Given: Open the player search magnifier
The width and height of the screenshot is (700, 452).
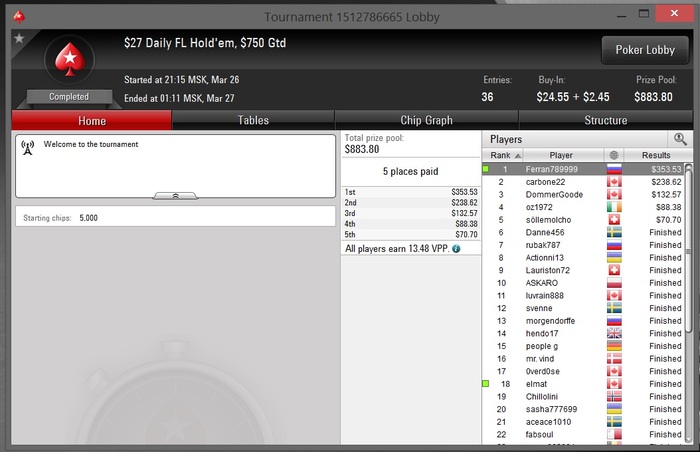Looking at the screenshot, I should point(680,139).
